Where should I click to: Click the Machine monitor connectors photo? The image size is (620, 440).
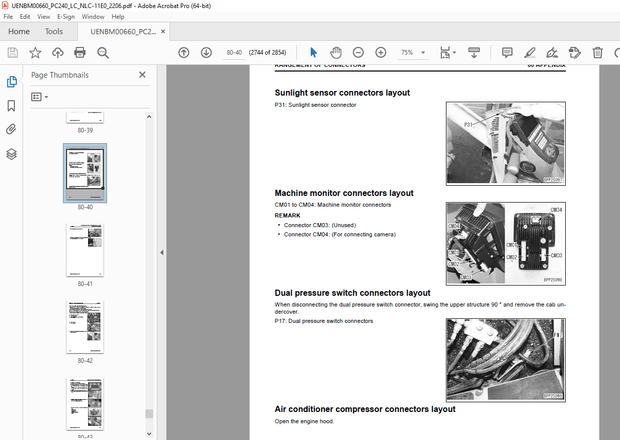coord(506,244)
